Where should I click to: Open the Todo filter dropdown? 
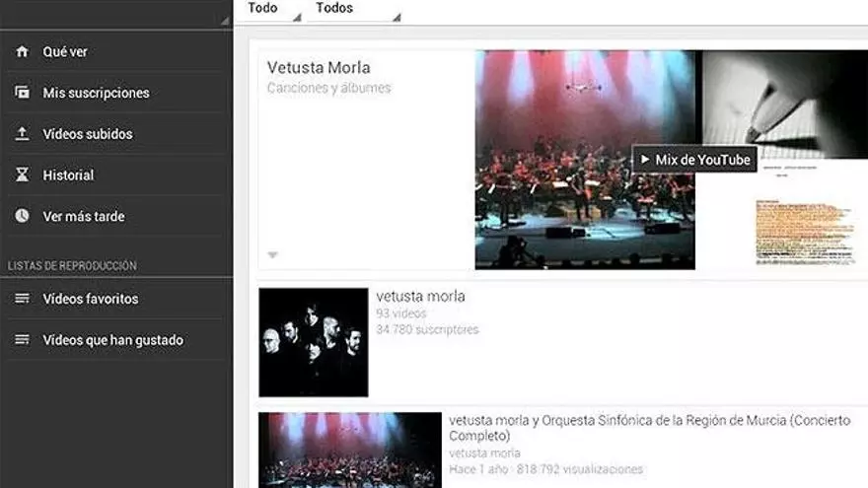268,9
